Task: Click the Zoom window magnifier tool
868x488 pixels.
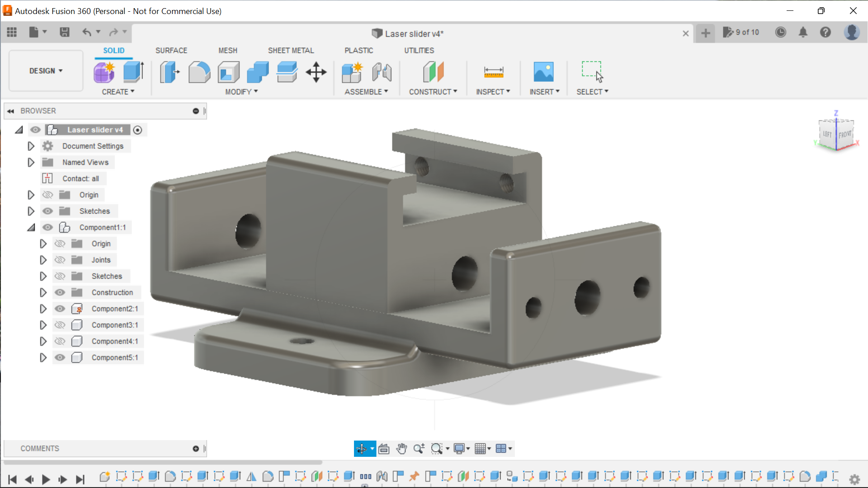Action: pyautogui.click(x=437, y=449)
